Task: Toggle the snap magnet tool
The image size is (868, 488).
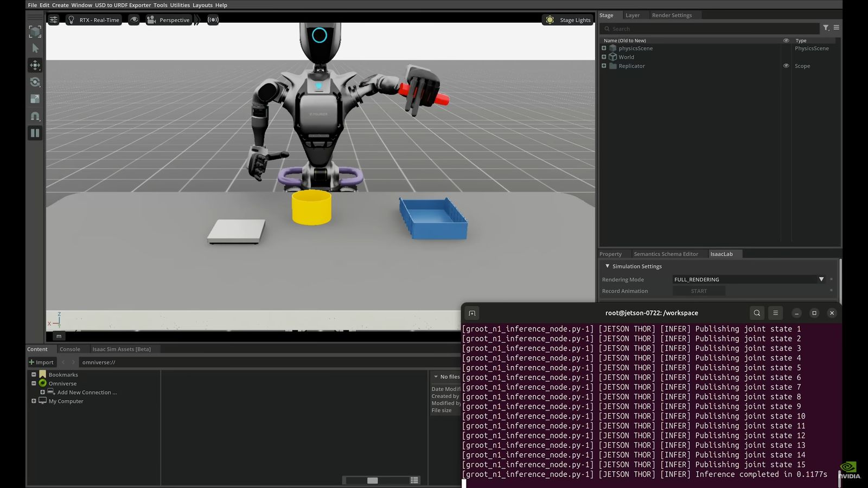Action: pos(35,116)
